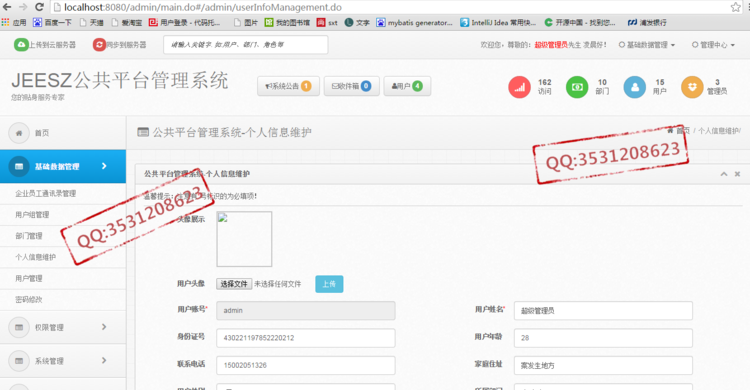Click the green departments money icon
This screenshot has width=750, height=390.
click(x=577, y=87)
